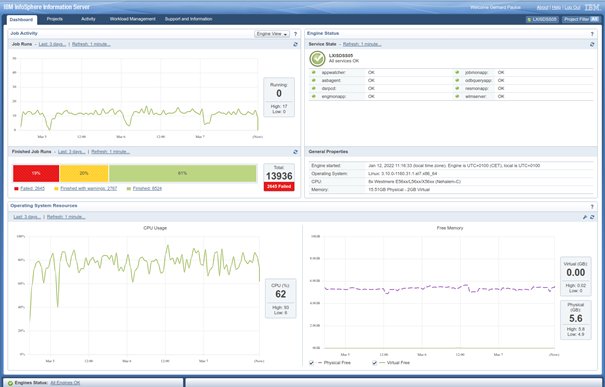This screenshot has height=387, width=605.
Task: Click the jobmonapp service status icon
Action: (457, 72)
